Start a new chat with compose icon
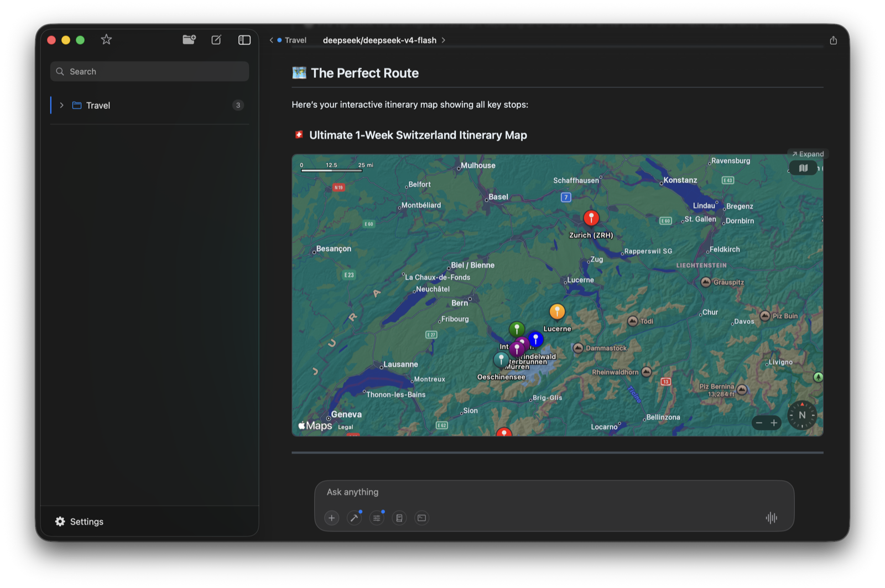The width and height of the screenshot is (885, 588). [216, 40]
